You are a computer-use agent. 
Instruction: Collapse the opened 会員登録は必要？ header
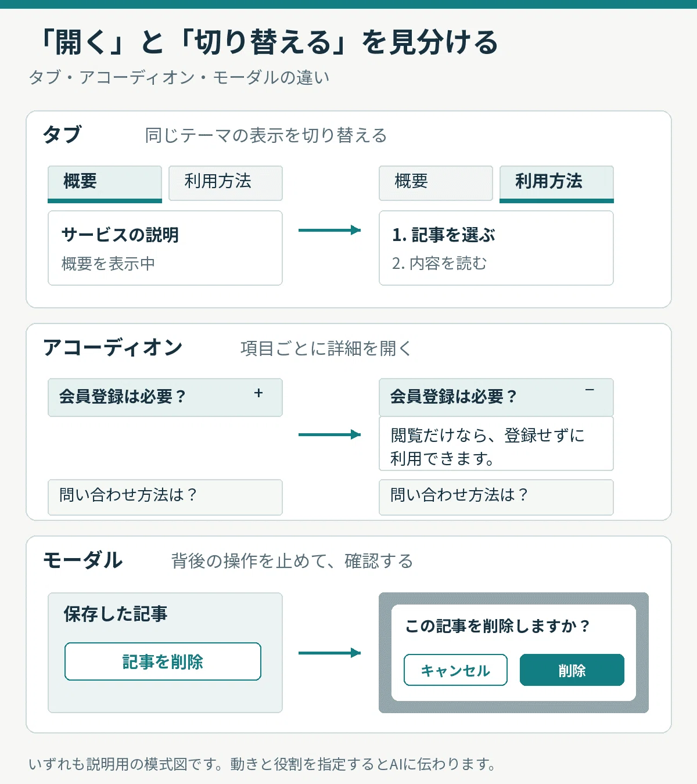click(x=496, y=397)
